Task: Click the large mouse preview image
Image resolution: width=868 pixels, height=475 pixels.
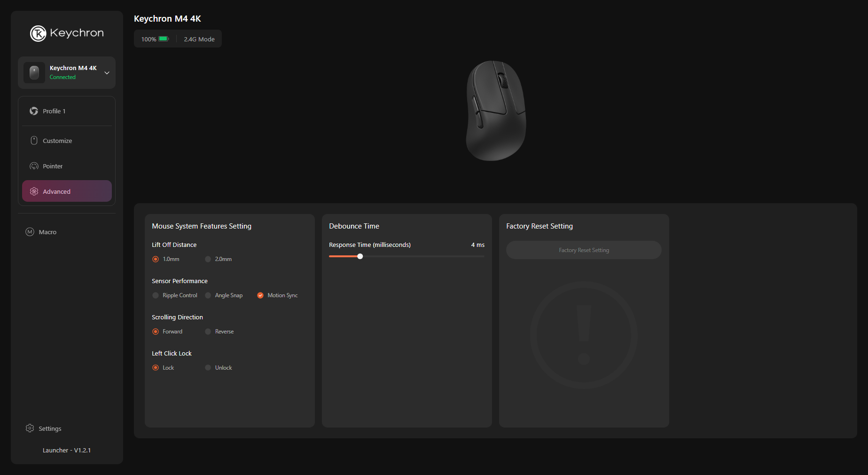Action: 496,111
